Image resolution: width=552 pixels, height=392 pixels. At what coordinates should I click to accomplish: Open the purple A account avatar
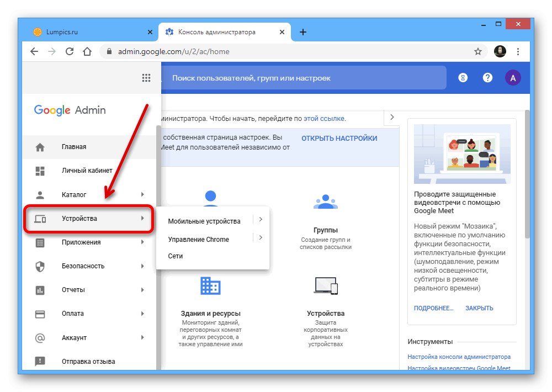[x=513, y=78]
